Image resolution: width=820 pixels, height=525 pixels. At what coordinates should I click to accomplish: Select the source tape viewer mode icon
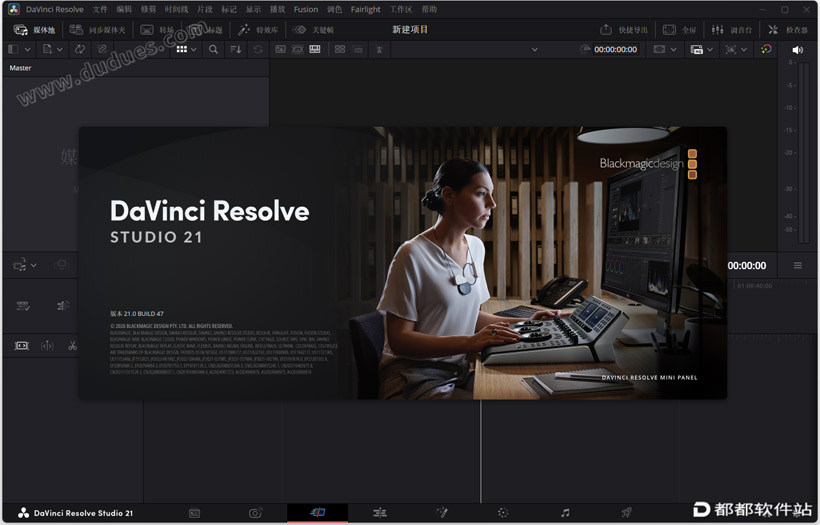point(298,49)
